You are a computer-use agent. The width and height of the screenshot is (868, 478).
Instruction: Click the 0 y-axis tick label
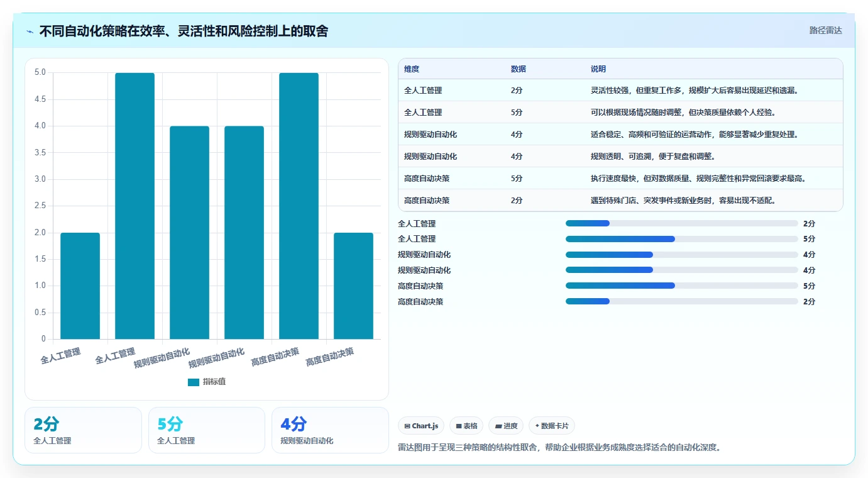43,339
